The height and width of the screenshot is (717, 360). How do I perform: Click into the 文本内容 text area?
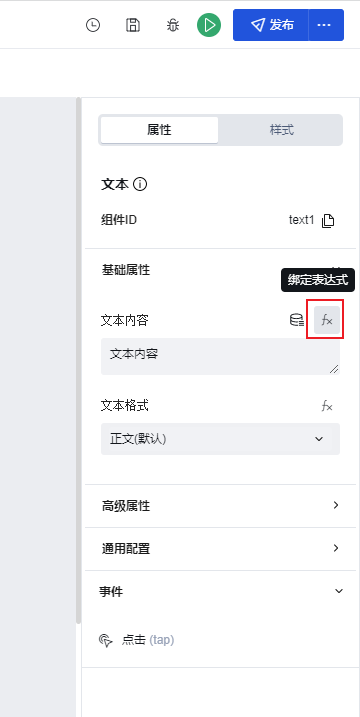[220, 357]
